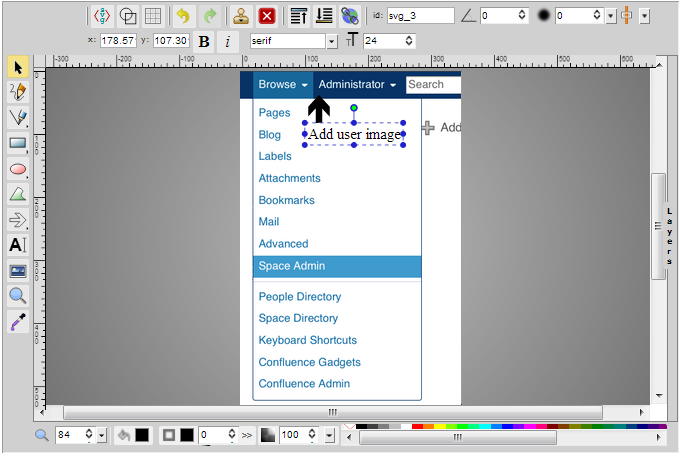The width and height of the screenshot is (683, 457).
Task: Pick the no-color swatch in the palette
Action: pos(349,427)
